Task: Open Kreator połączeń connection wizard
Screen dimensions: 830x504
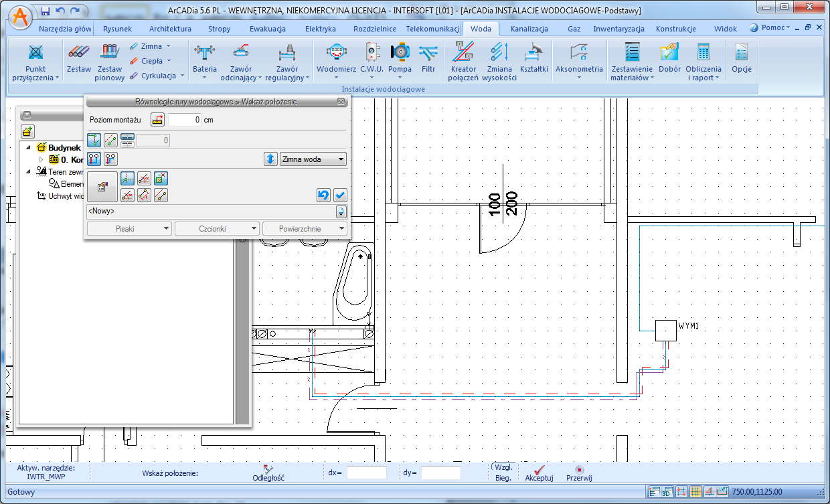Action: pyautogui.click(x=464, y=62)
